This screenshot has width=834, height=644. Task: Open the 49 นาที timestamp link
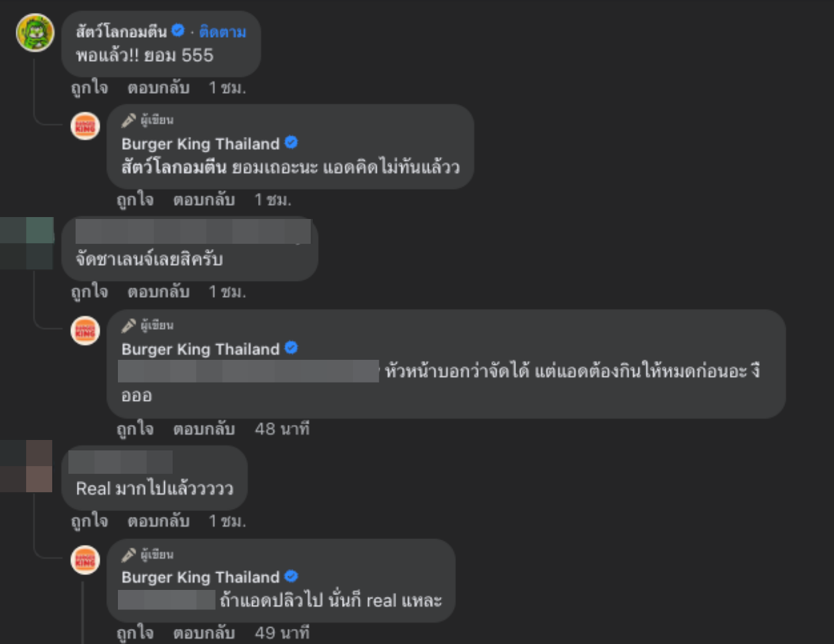click(281, 633)
